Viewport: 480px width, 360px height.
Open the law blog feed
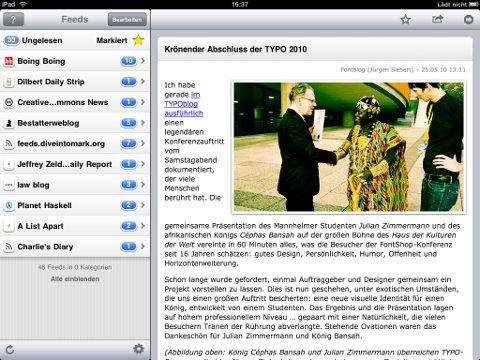click(75, 185)
